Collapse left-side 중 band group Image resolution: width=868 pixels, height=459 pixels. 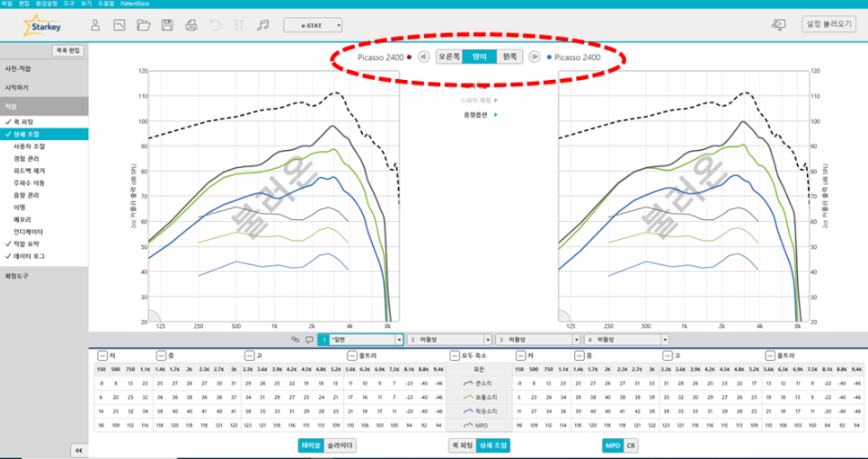point(161,356)
